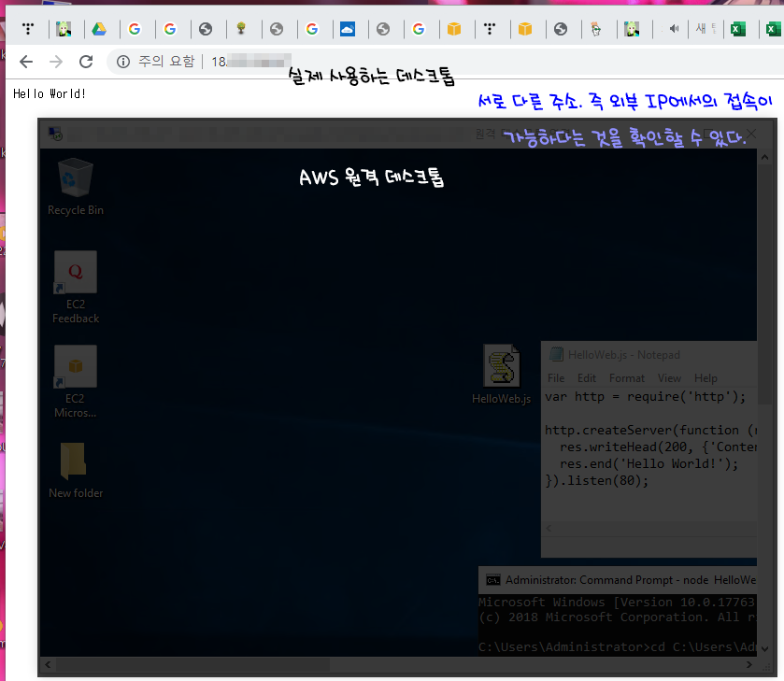The image size is (784, 681).
Task: Open site info next to 주의 요함
Action: pos(123,62)
